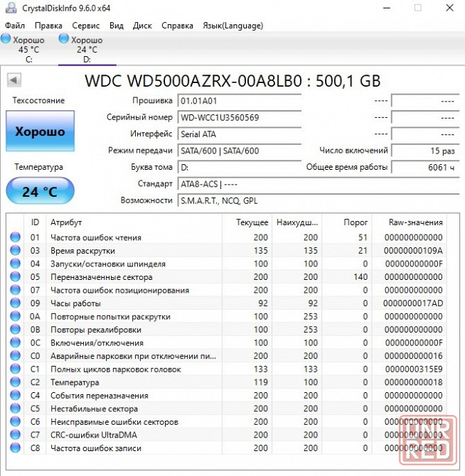465x476 pixels.
Task: Open the Правка menu
Action: pyautogui.click(x=48, y=26)
